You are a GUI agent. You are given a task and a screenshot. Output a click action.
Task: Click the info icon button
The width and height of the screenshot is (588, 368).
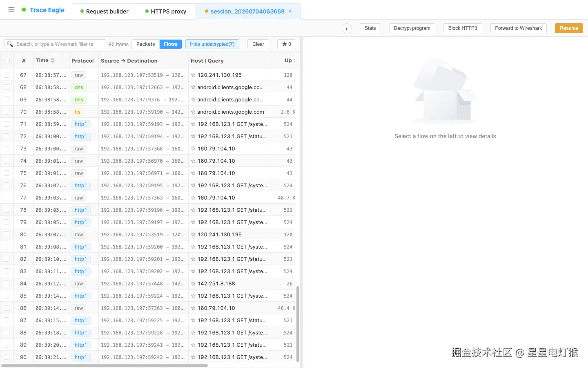347,28
